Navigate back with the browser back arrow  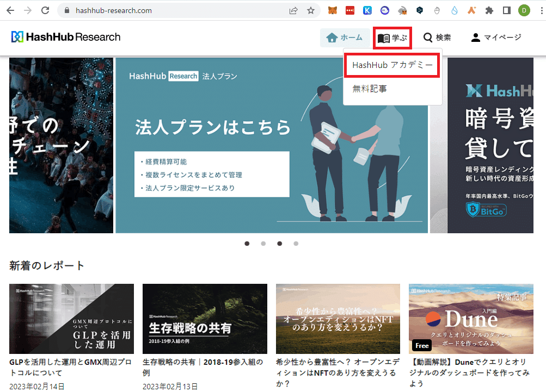click(x=10, y=10)
